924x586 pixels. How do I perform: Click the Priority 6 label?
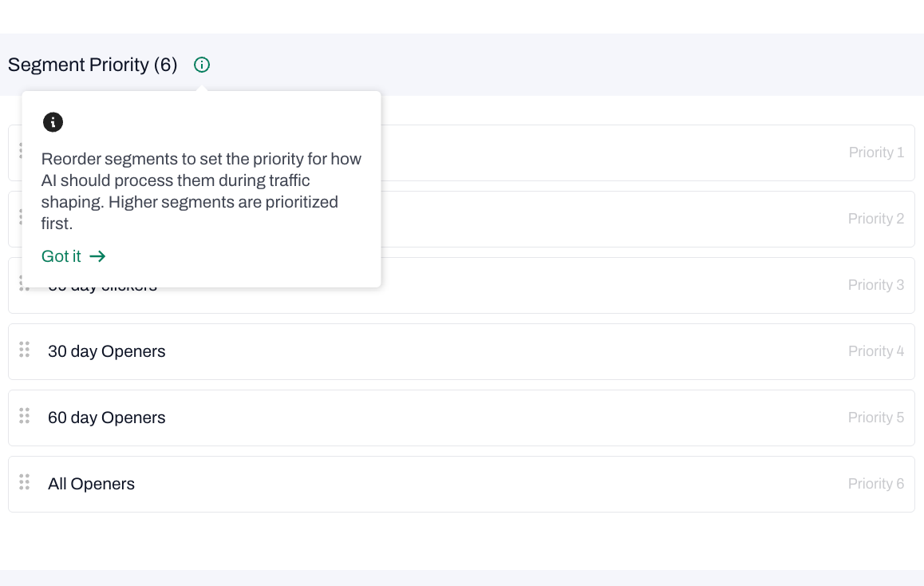[876, 484]
